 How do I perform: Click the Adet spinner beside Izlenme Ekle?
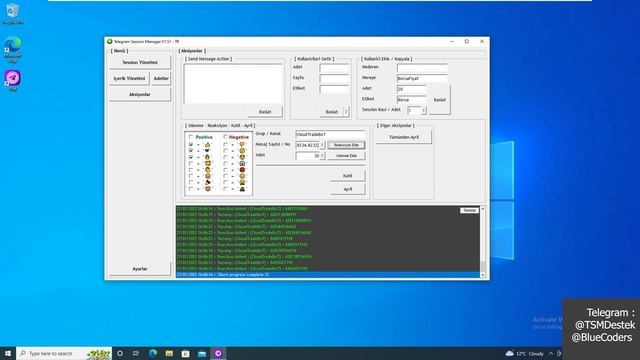click(x=322, y=156)
